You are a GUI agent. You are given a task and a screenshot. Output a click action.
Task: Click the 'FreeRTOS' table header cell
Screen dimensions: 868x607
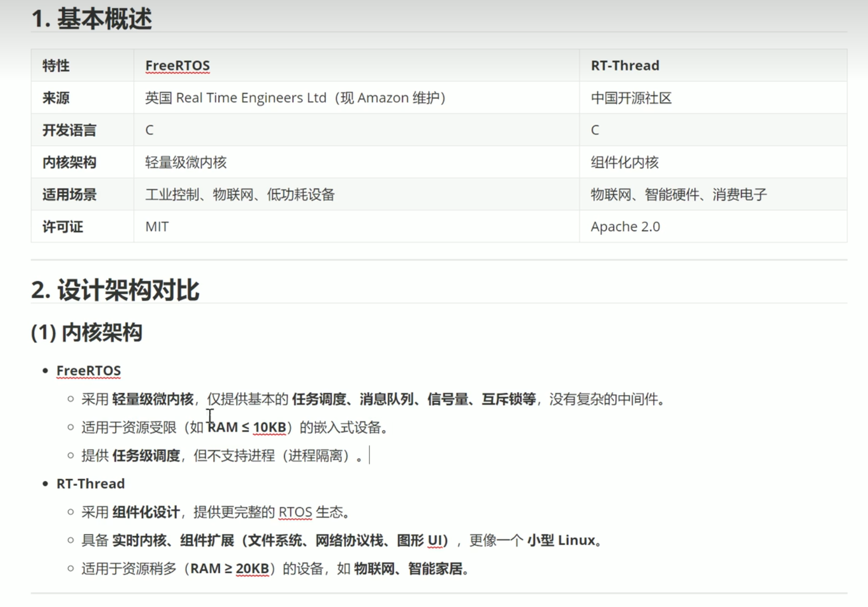coord(356,65)
